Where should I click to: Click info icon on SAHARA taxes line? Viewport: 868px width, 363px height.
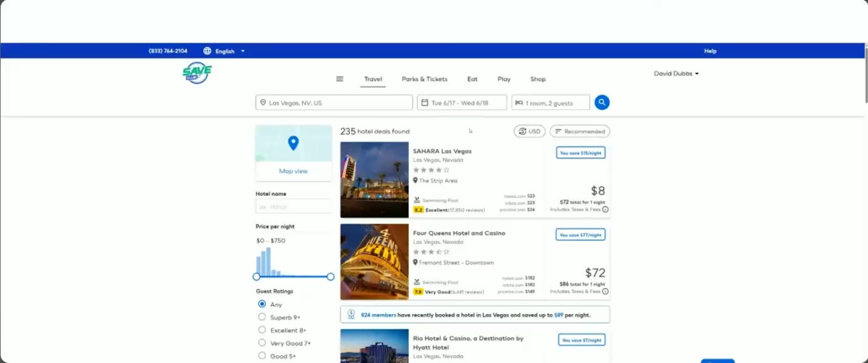[605, 210]
